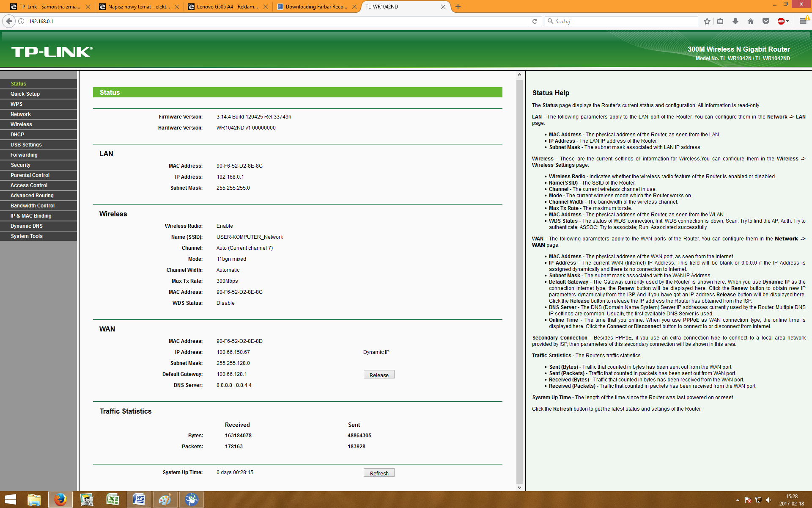
Task: Click the TP-LINK logo
Action: (52, 52)
